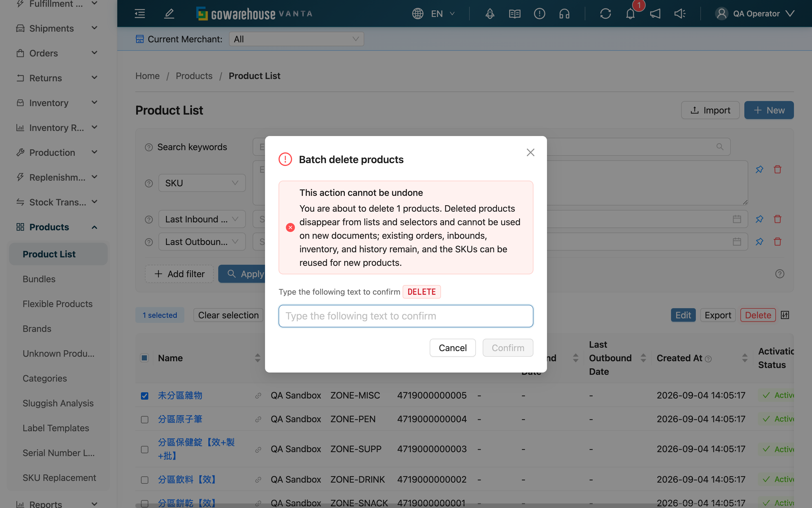812x508 pixels.
Task: Open the filter help question icon
Action: (780, 274)
